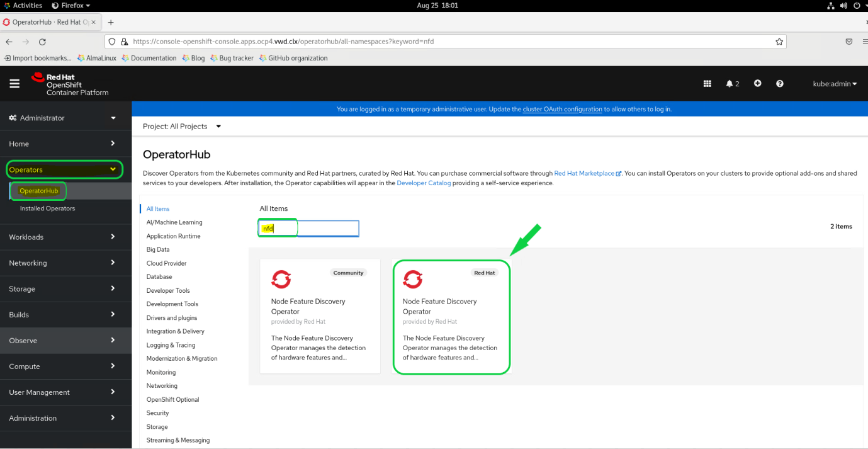The height and width of the screenshot is (449, 868).
Task: Open the Activities overview
Action: point(23,5)
